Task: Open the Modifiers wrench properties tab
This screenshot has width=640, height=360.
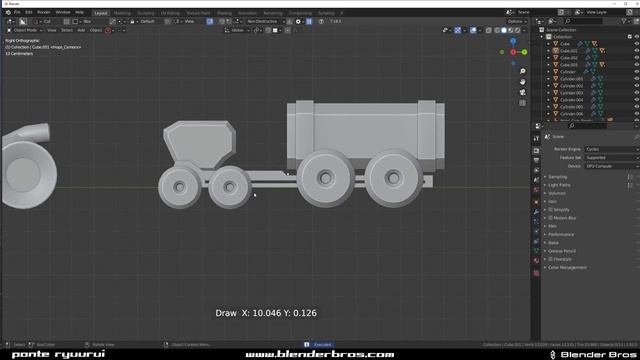Action: [x=536, y=212]
